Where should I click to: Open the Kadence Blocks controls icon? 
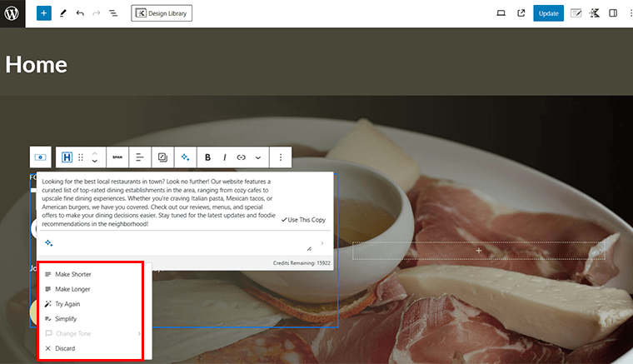pos(594,13)
